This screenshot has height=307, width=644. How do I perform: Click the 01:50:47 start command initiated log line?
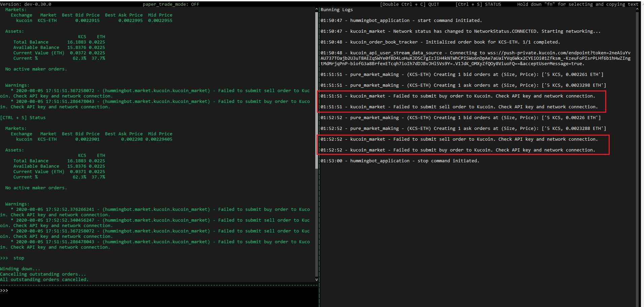tap(401, 21)
